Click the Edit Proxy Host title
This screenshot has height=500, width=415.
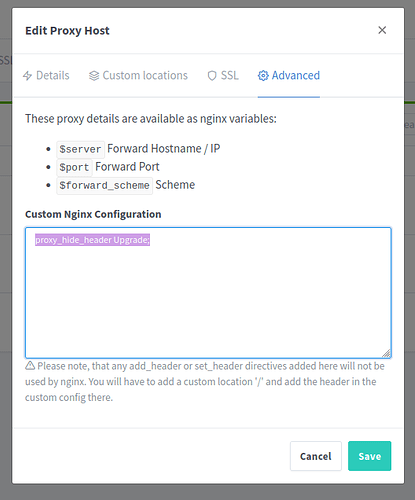pos(67,31)
